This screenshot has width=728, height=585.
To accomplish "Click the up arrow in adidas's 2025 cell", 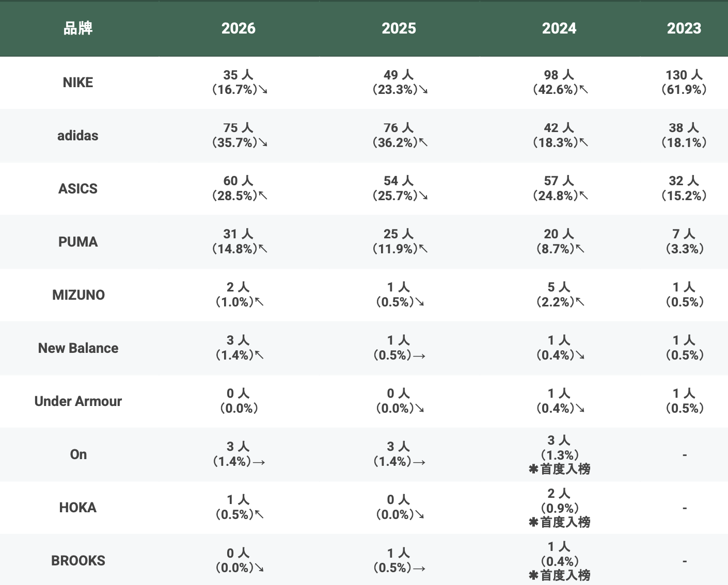I will pyautogui.click(x=423, y=143).
